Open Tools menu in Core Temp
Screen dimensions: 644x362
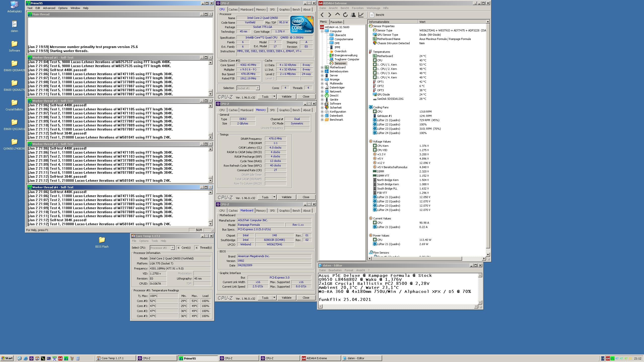pyautogui.click(x=154, y=241)
